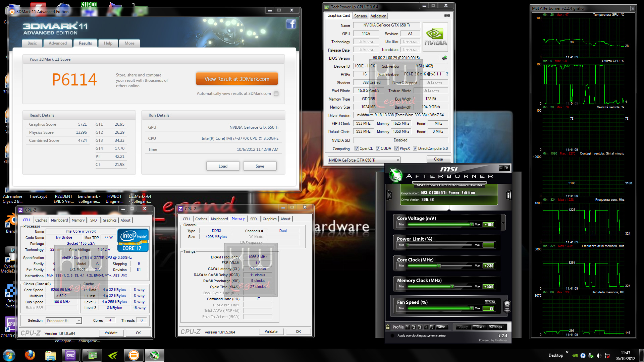The width and height of the screenshot is (644, 362).
Task: Click the Core Clock slider handle
Action: 439,266
